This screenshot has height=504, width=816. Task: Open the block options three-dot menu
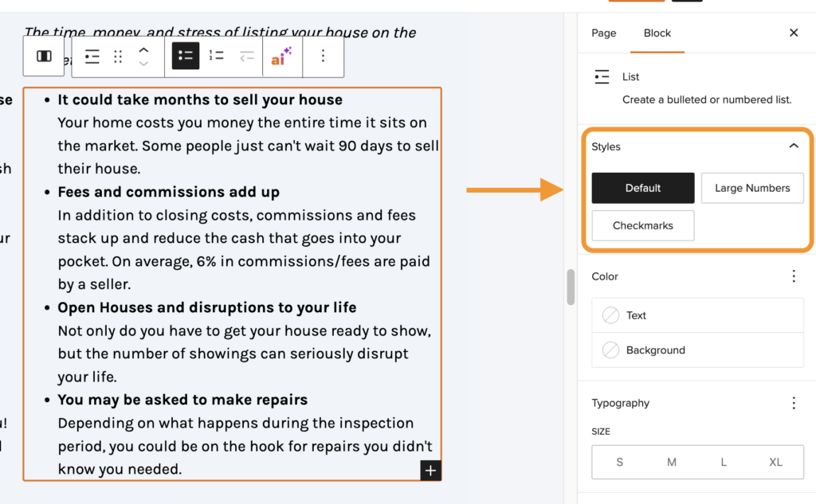[323, 56]
